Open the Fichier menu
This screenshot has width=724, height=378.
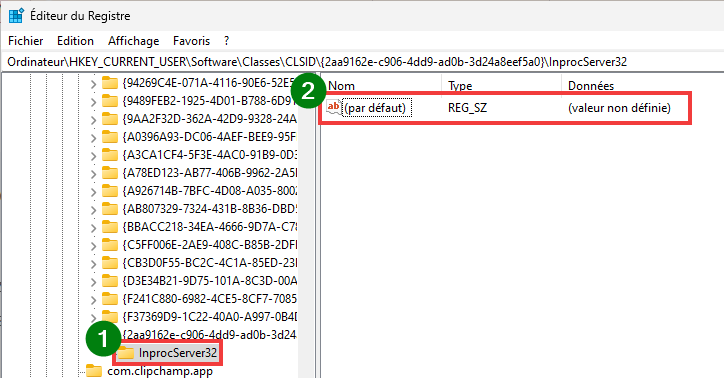click(25, 41)
